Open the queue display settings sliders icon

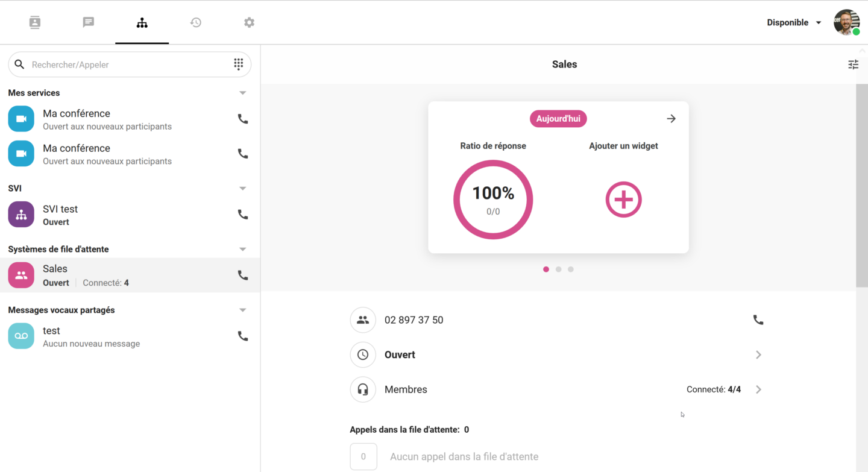(853, 64)
